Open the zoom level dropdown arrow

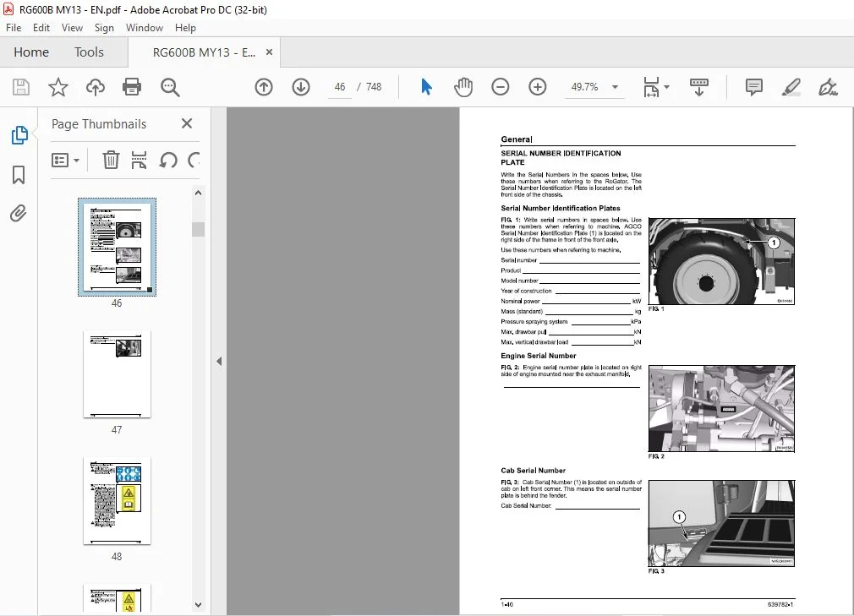615,87
